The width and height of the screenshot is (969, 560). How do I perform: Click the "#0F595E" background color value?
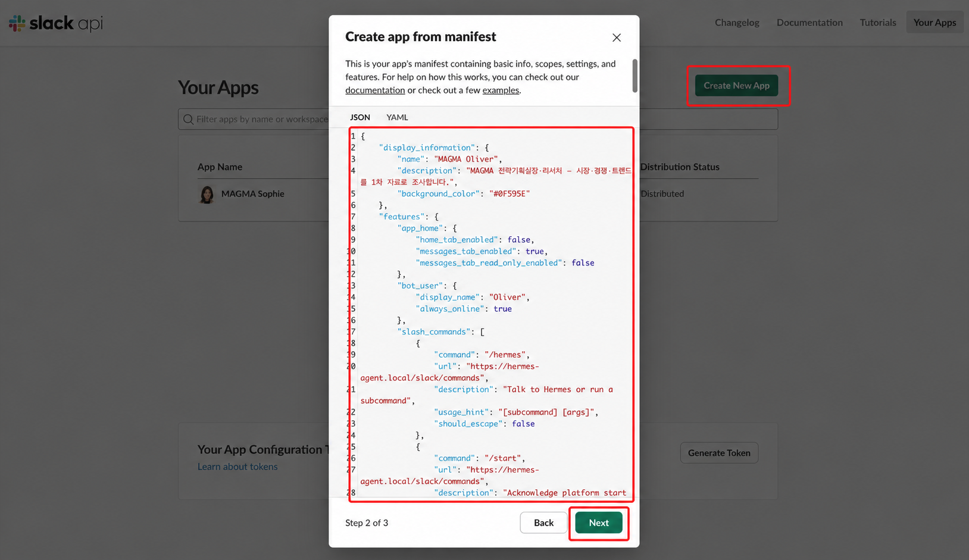pyautogui.click(x=509, y=193)
